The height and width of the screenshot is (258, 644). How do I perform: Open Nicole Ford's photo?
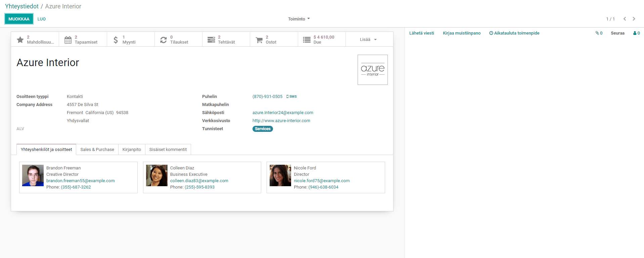point(280,175)
